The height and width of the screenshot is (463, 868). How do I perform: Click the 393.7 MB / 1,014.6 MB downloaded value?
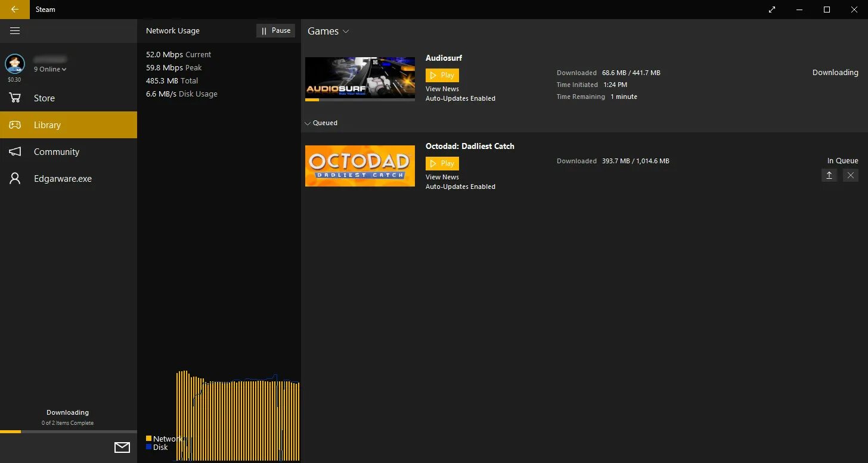[635, 161]
